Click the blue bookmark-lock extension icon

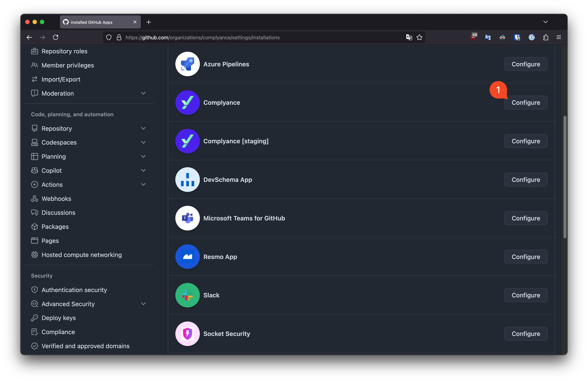(x=517, y=37)
